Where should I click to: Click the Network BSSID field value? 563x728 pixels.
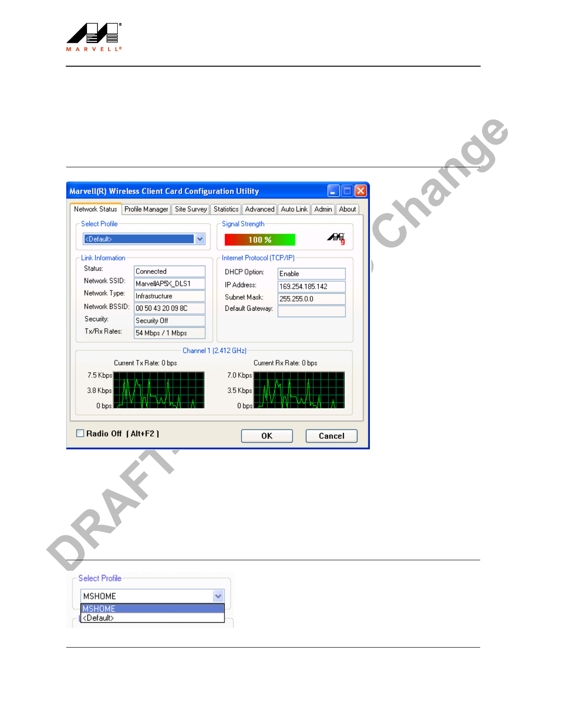click(x=170, y=308)
